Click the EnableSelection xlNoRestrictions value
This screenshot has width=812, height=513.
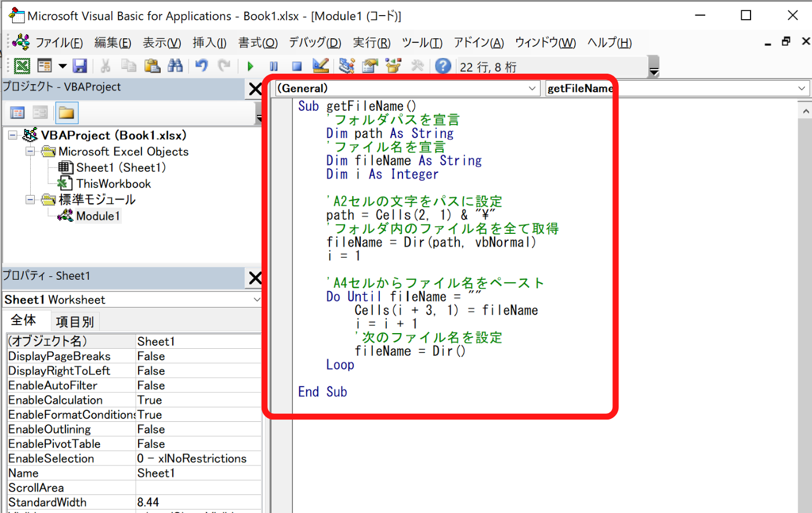click(x=198, y=458)
